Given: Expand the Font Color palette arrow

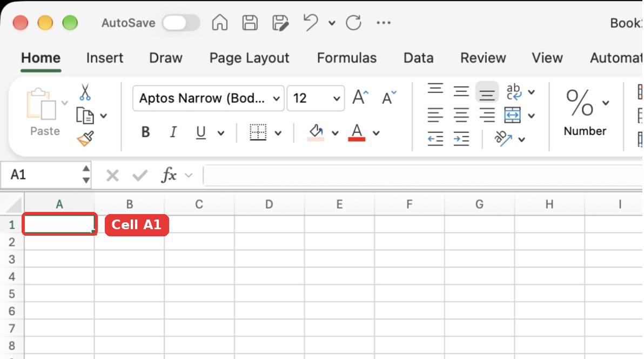Looking at the screenshot, I should pos(376,133).
